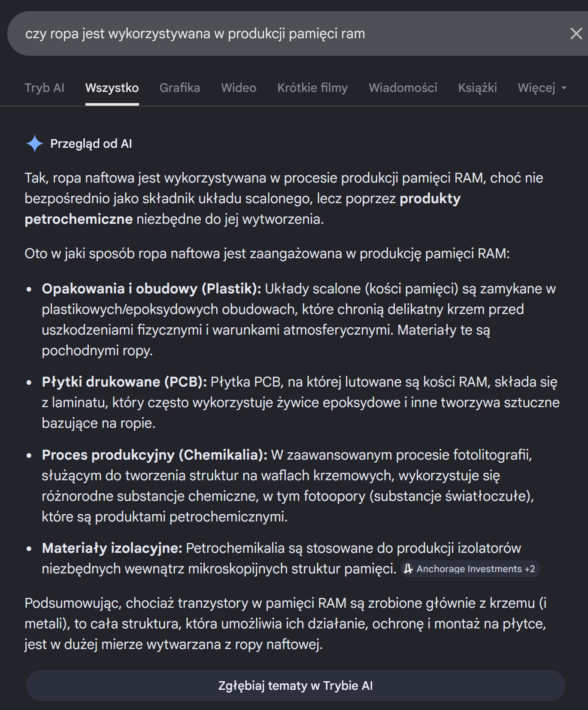Clear the search query with X icon
Viewport: 588px width, 710px height.
[x=576, y=34]
